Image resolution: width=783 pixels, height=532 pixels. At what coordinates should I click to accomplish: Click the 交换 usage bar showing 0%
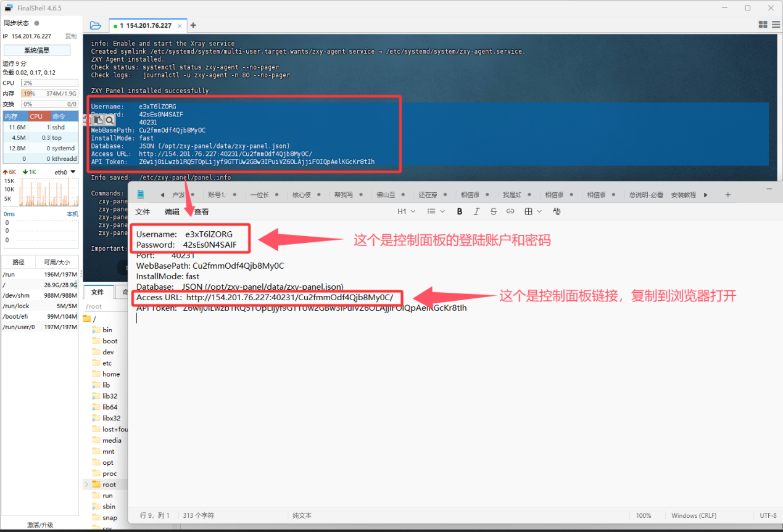49,104
